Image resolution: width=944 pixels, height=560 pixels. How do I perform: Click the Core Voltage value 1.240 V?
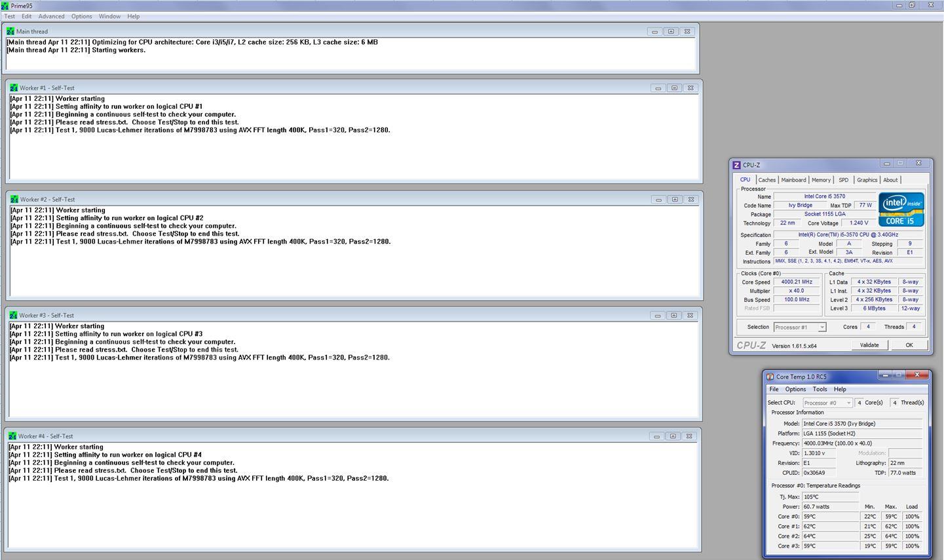pos(858,223)
